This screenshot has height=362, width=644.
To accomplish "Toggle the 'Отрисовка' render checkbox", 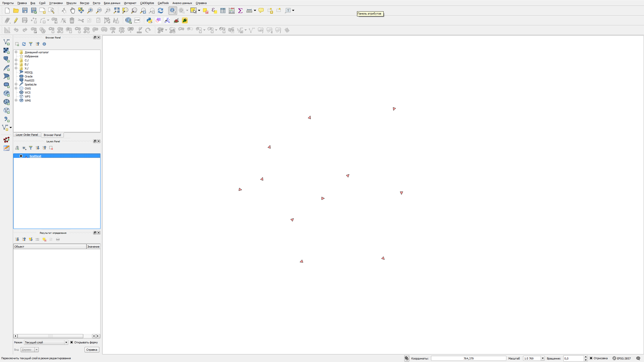I will tap(591, 358).
